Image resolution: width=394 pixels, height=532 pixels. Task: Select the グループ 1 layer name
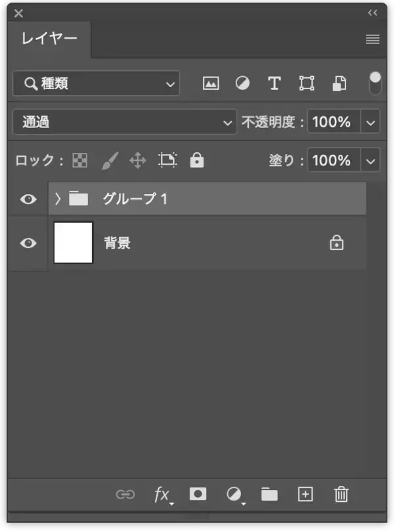tap(135, 199)
